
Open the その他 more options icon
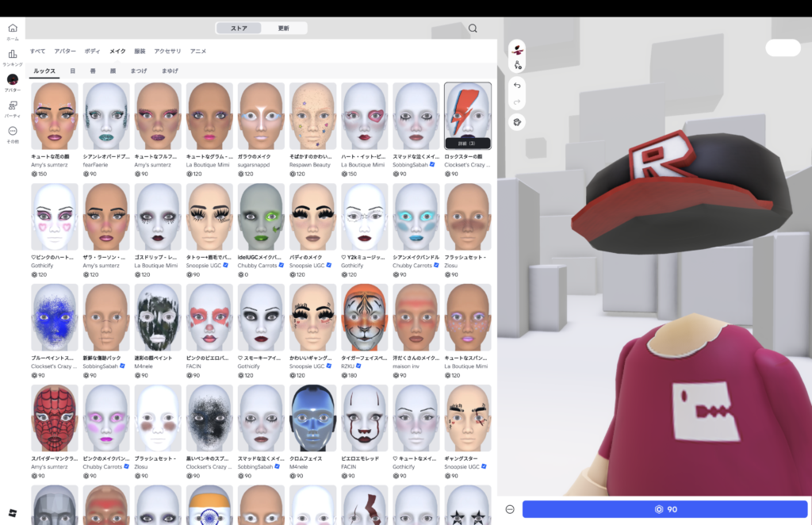pos(12,132)
